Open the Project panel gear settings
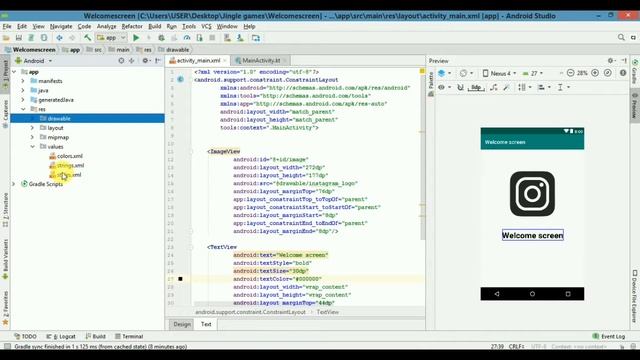 click(145, 60)
